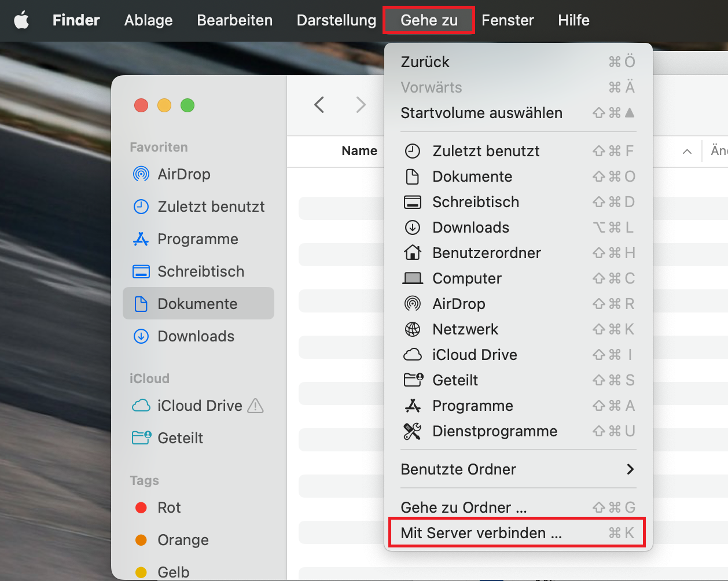Toggle sort order with column caret arrow
This screenshot has height=581, width=728.
tap(687, 152)
